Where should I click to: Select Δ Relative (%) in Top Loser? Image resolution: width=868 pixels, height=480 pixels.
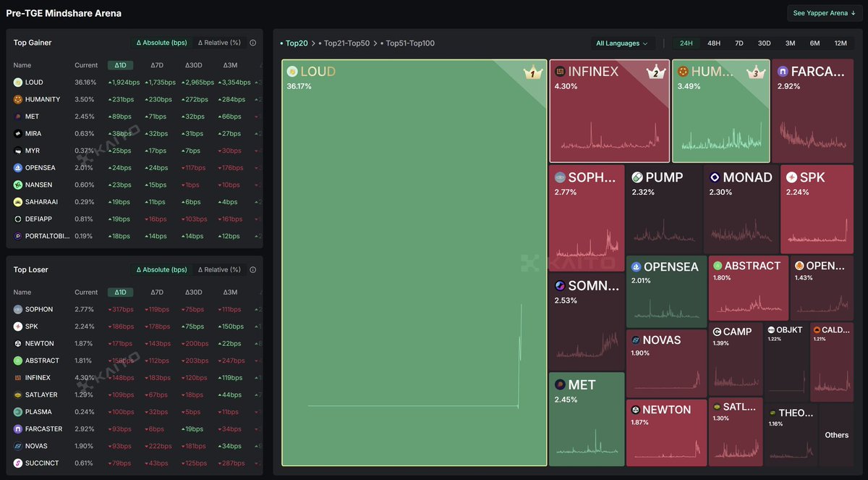point(219,269)
